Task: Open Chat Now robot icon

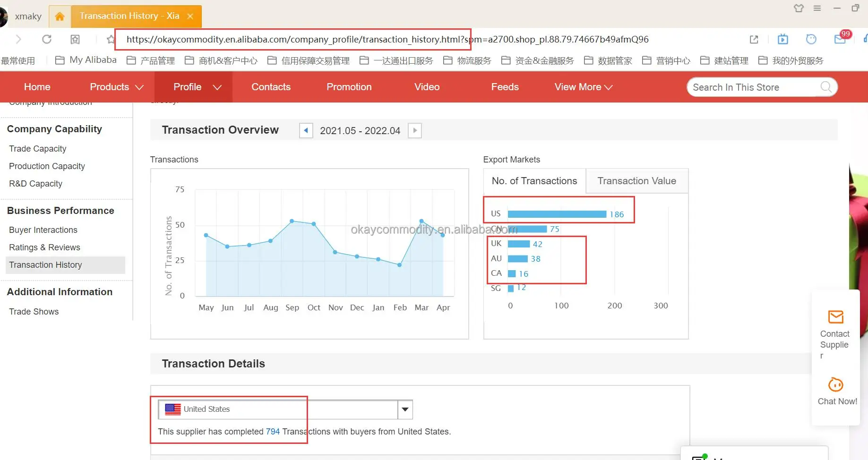Action: (835, 385)
